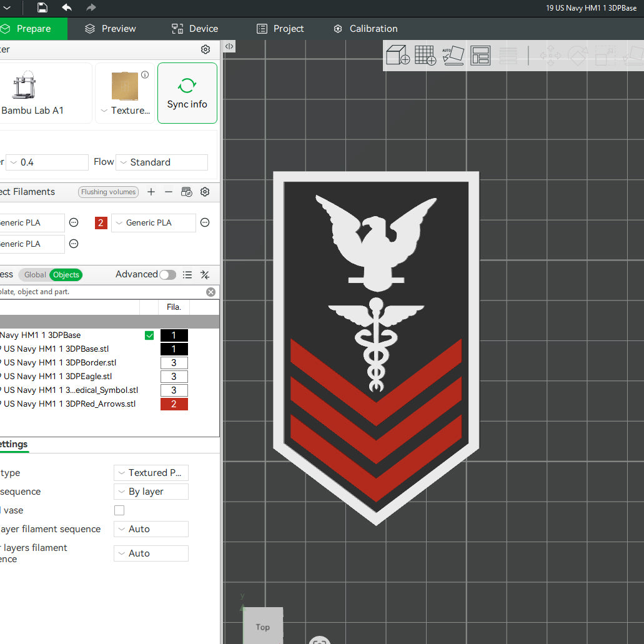Sync filament list from AMS icon
The width and height of the screenshot is (644, 644).
(187, 192)
